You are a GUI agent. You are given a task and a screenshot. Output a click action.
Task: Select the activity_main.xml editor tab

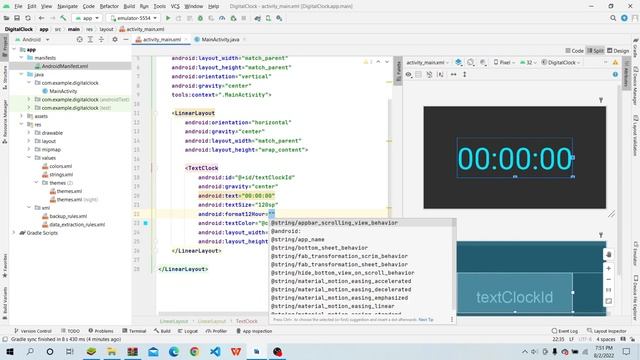click(162, 40)
